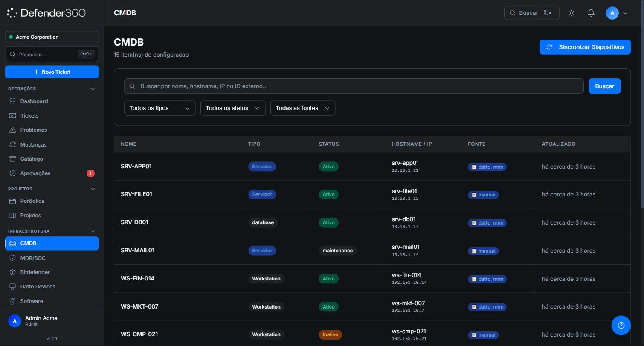Open the Acme Corporation organization selector
The image size is (644, 346).
pyautogui.click(x=52, y=37)
